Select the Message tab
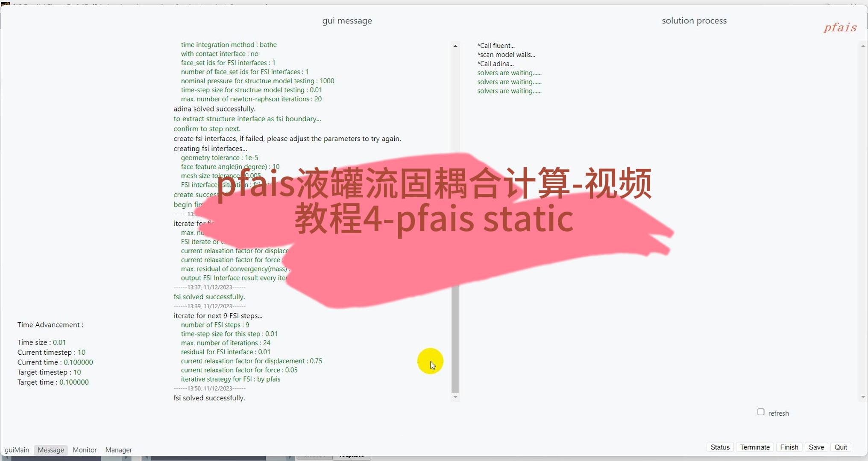Viewport: 868px width, 461px height. 51,450
